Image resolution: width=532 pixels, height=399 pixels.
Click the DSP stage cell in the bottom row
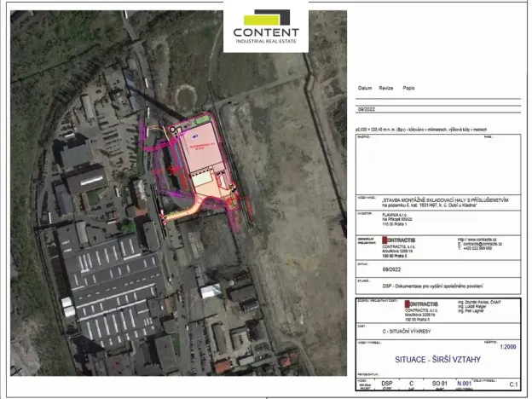pos(386,385)
